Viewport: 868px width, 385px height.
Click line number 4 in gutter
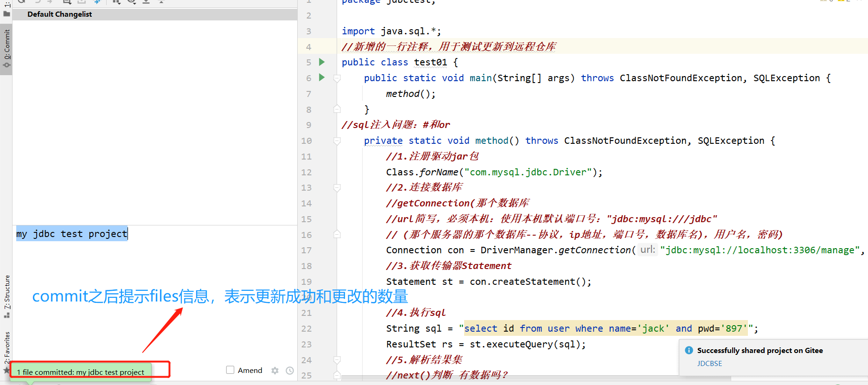[308, 47]
